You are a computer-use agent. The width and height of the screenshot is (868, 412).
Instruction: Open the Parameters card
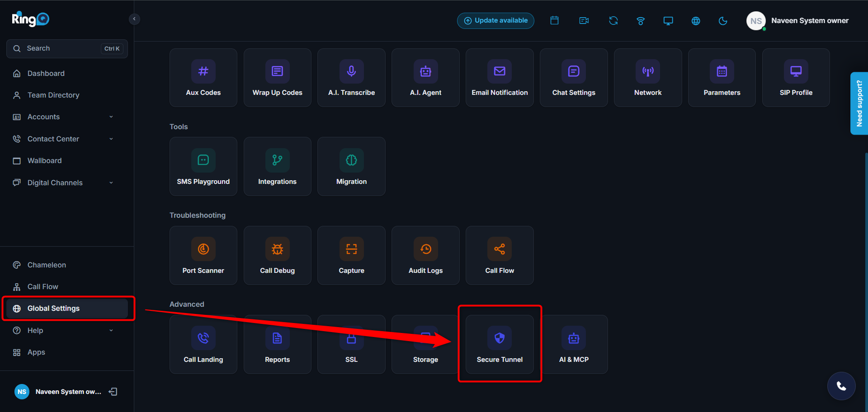pos(722,78)
